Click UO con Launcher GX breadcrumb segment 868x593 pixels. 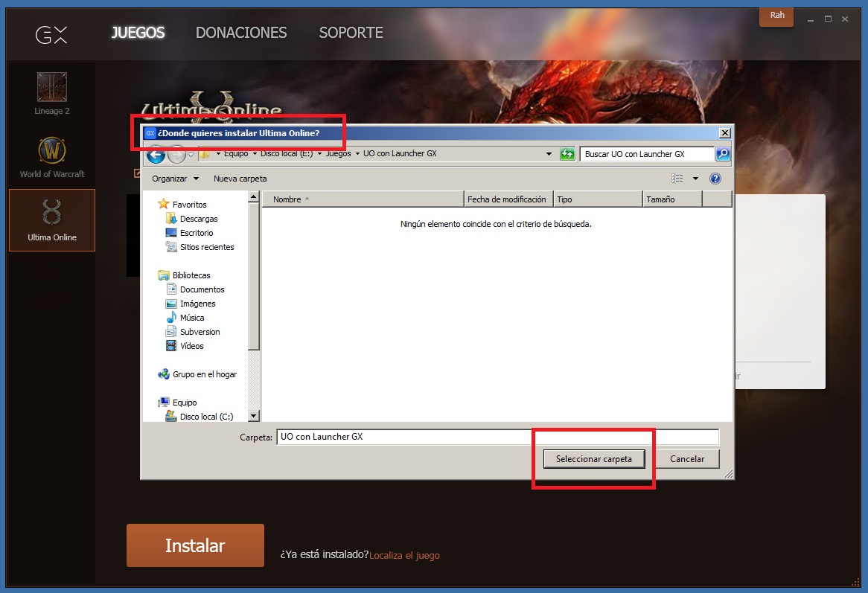[x=400, y=154]
